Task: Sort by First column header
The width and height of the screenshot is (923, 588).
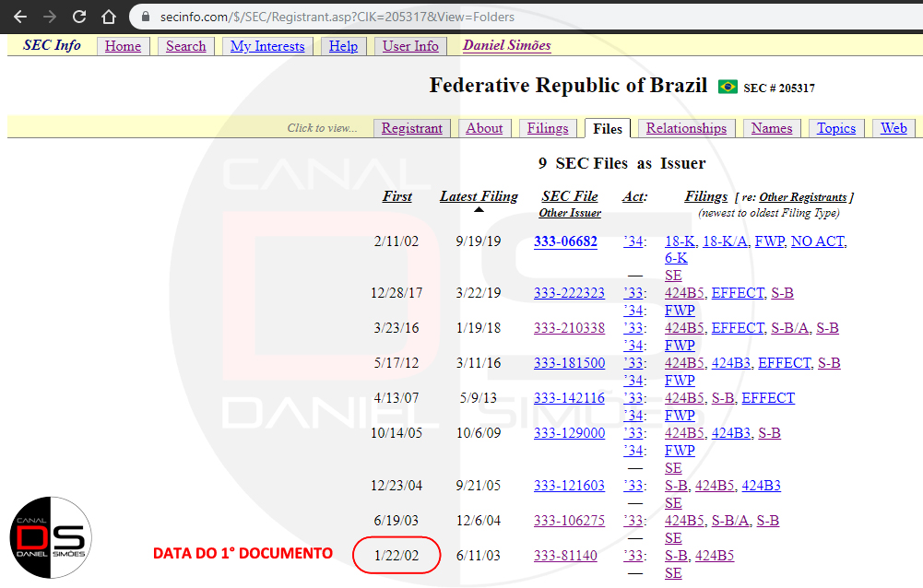Action: pos(397,196)
